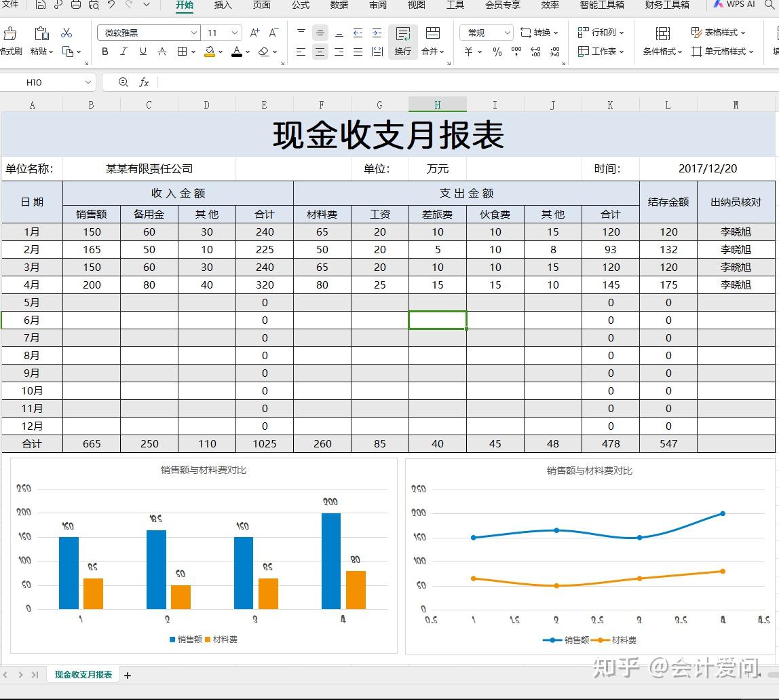This screenshot has height=700, width=779.
Task: Toggle Italic formatting
Action: [123, 51]
